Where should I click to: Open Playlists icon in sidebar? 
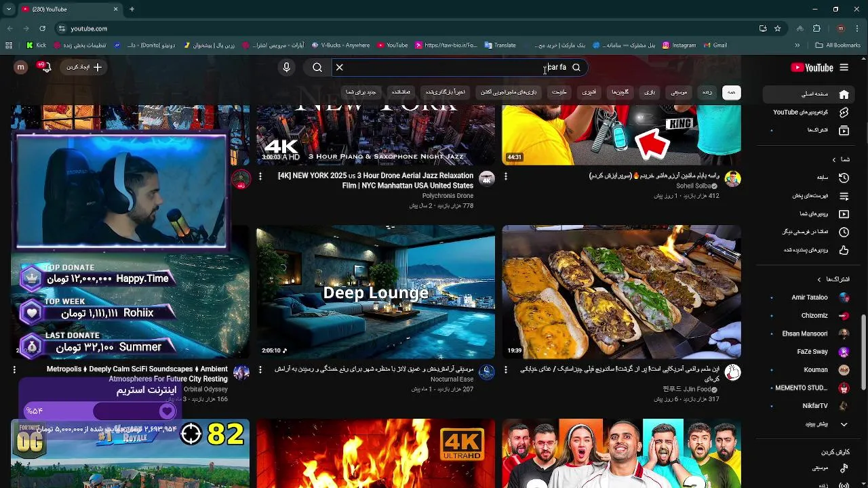[844, 196]
